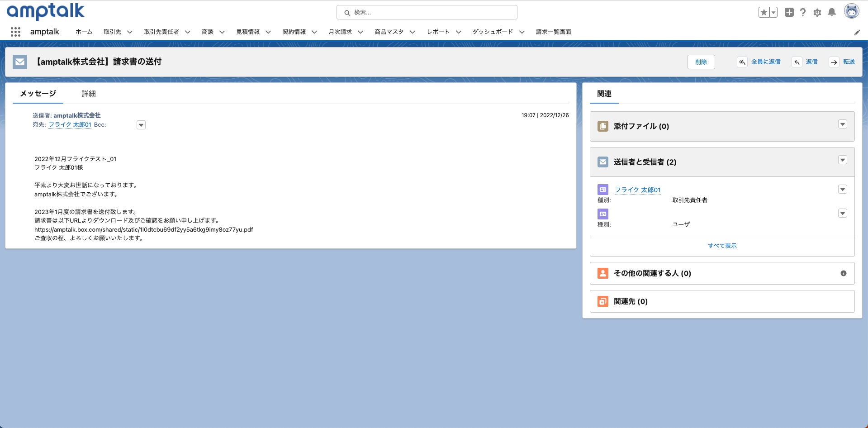Click the global actions plus icon
Image resolution: width=868 pixels, height=428 pixels.
point(789,13)
